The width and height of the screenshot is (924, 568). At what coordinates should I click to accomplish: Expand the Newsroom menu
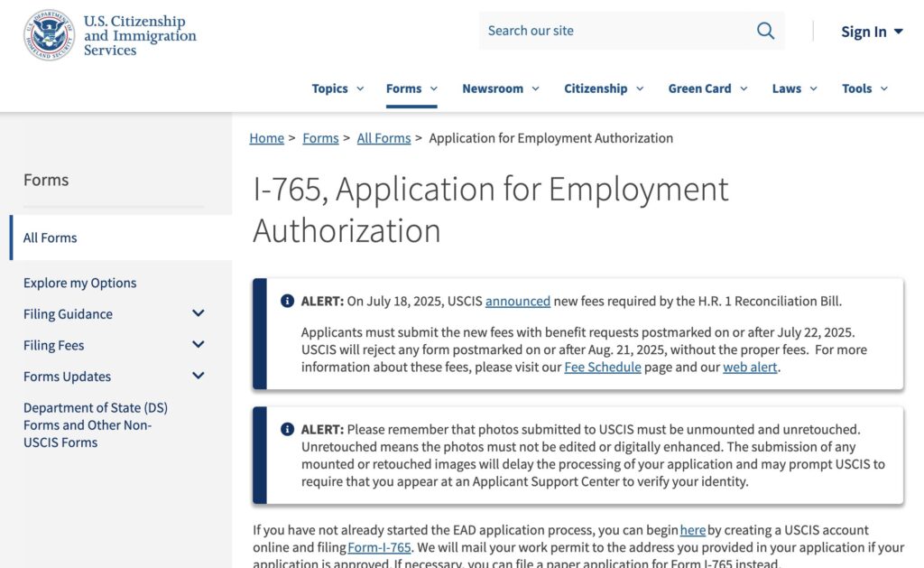(x=500, y=88)
